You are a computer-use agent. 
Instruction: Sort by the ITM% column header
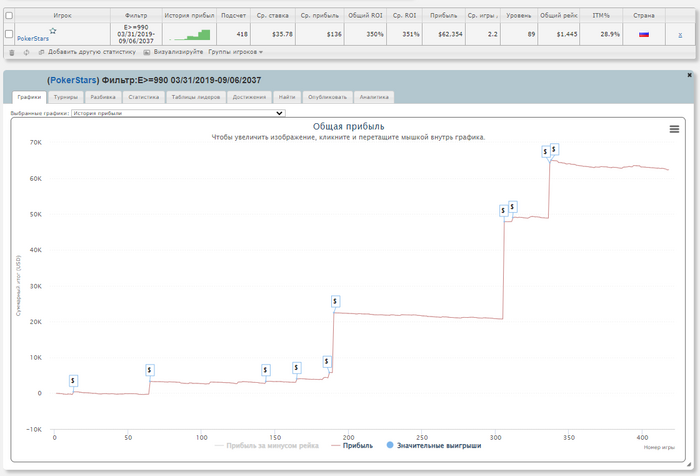pyautogui.click(x=601, y=16)
